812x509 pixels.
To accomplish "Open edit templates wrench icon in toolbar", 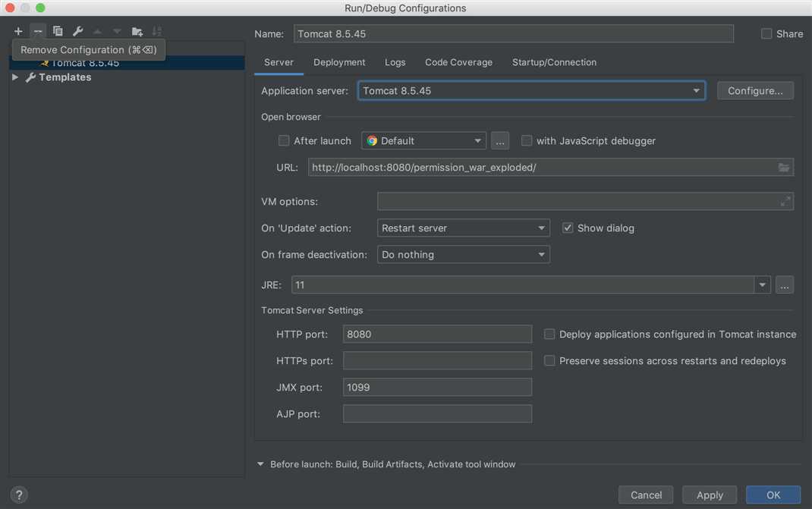I will coord(77,31).
